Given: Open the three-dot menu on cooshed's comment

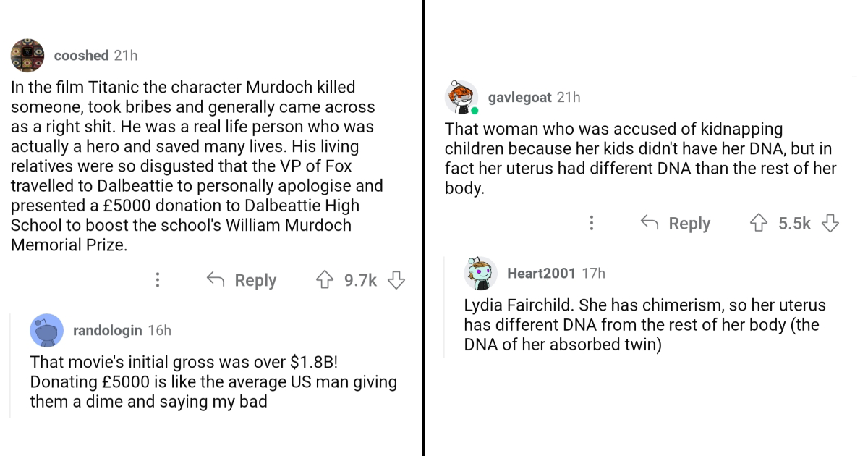Looking at the screenshot, I should (158, 280).
